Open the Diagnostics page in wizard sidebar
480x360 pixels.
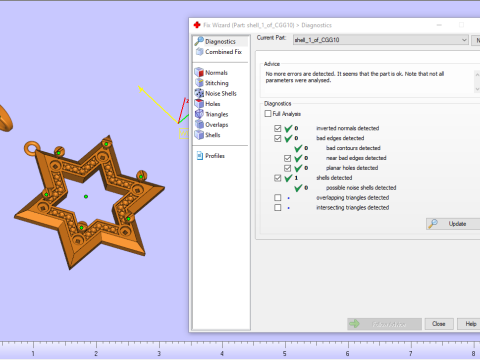tap(220, 41)
